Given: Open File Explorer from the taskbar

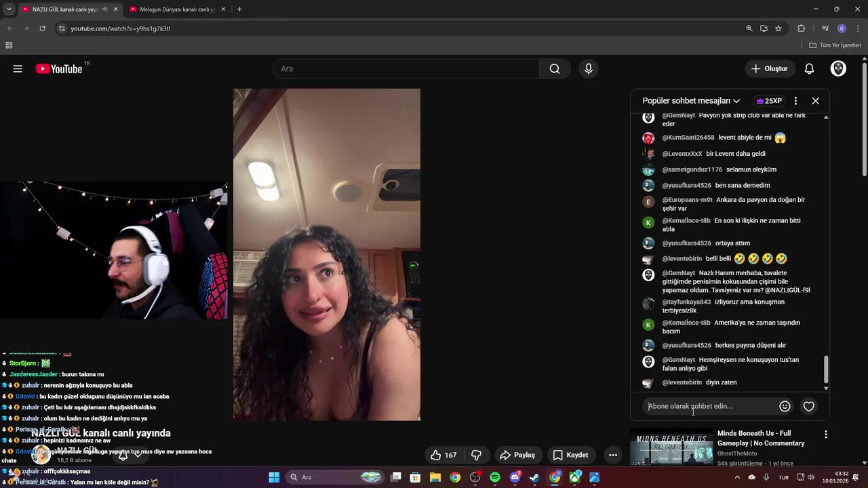Looking at the screenshot, I should tap(435, 477).
